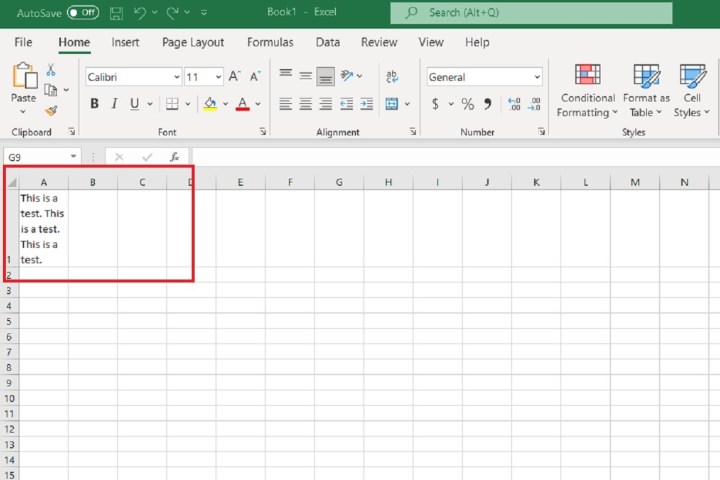Image resolution: width=720 pixels, height=480 pixels.
Task: Toggle Italic formatting
Action: click(115, 104)
